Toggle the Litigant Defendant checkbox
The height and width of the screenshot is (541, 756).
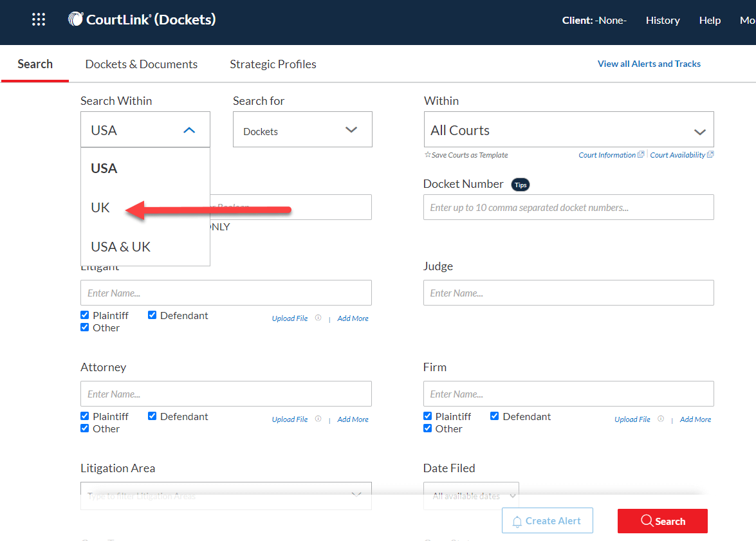point(152,315)
